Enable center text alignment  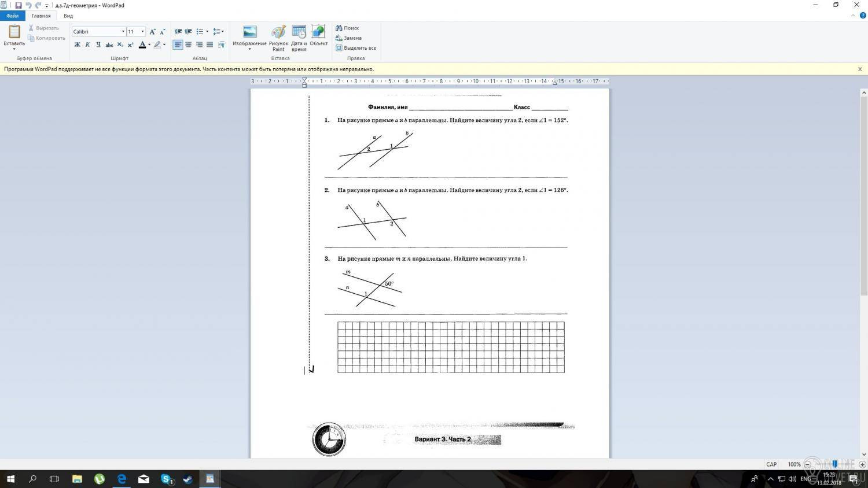pyautogui.click(x=189, y=45)
